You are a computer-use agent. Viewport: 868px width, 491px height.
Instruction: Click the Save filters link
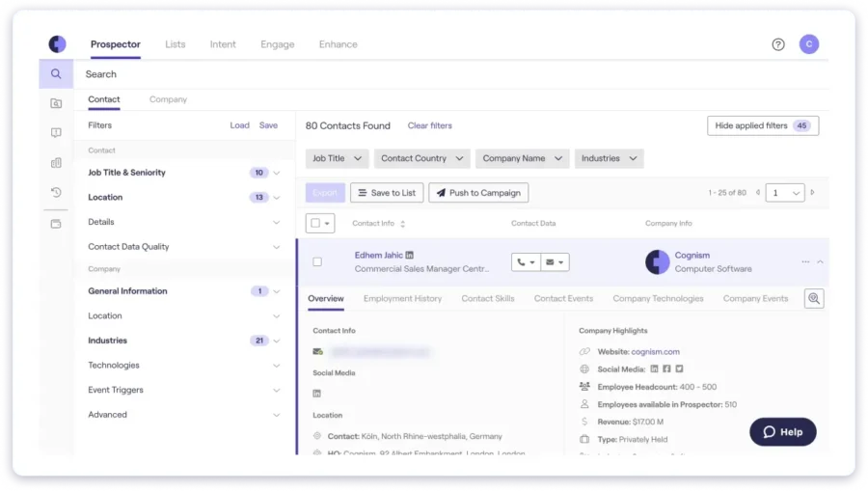(268, 125)
